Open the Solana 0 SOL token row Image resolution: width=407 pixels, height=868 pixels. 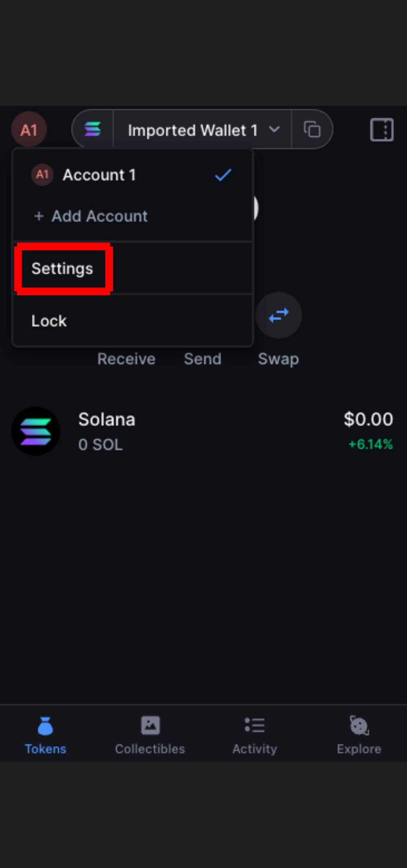click(x=203, y=431)
